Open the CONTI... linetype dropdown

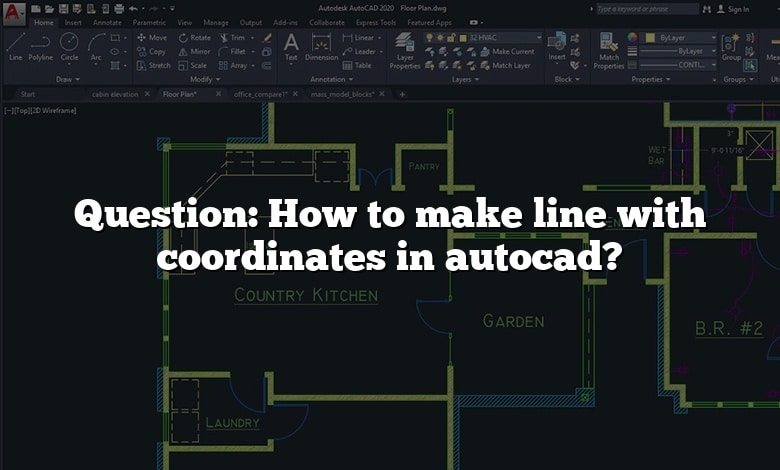point(678,65)
